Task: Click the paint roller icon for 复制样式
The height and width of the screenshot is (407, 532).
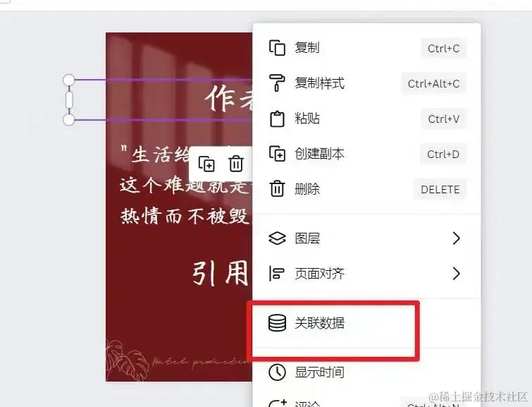Action: (277, 83)
